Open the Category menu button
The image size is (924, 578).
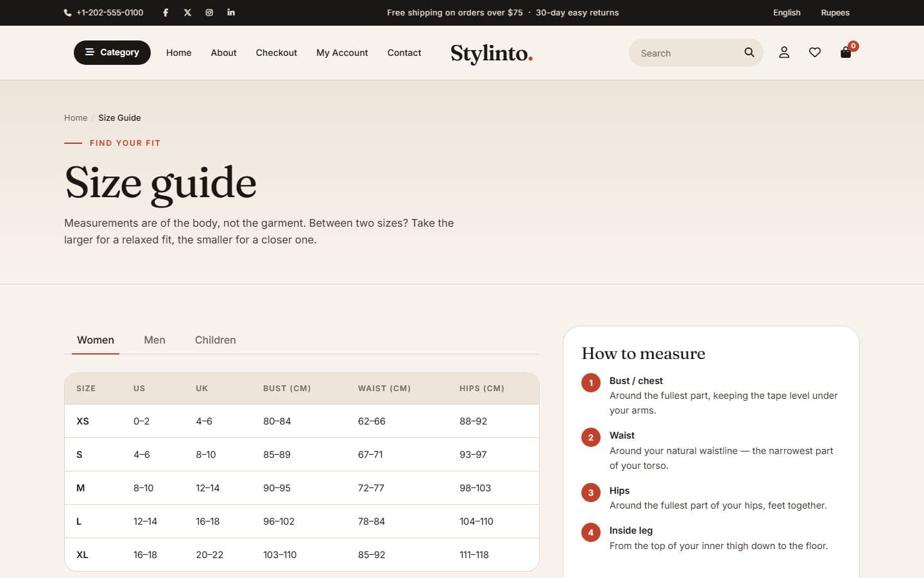[112, 53]
